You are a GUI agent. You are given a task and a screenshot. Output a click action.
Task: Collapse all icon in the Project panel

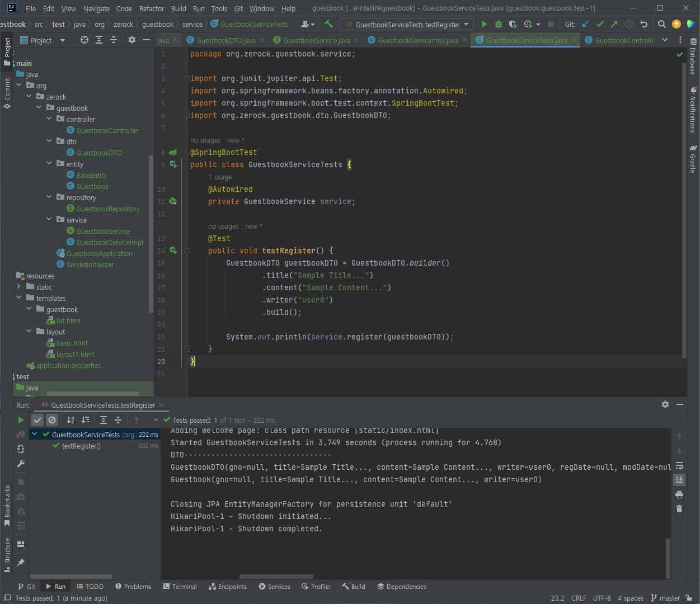[114, 40]
